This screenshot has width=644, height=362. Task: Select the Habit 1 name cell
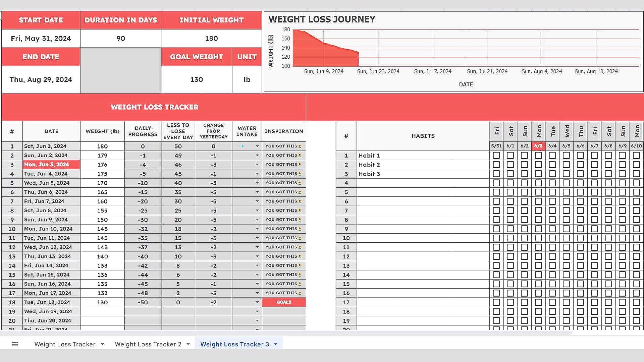pyautogui.click(x=423, y=156)
